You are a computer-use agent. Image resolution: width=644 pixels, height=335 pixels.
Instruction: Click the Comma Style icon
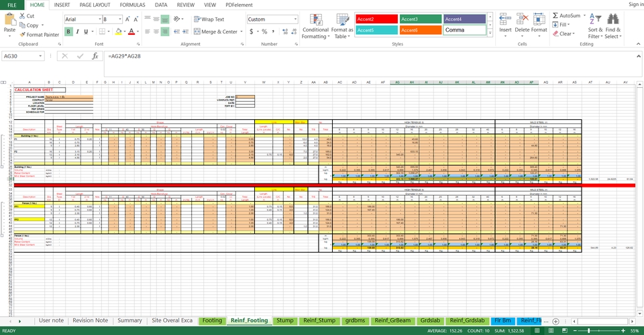coord(273,31)
